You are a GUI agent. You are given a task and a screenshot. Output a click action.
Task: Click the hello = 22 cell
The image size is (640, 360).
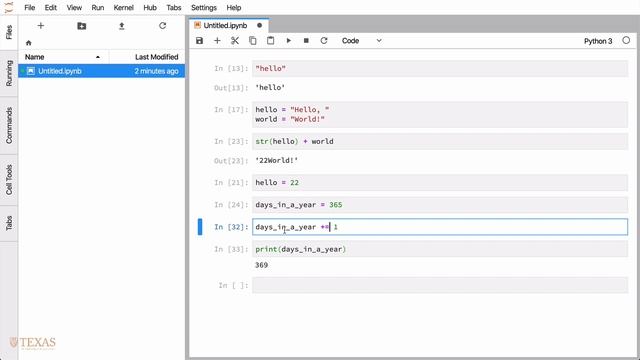440,182
